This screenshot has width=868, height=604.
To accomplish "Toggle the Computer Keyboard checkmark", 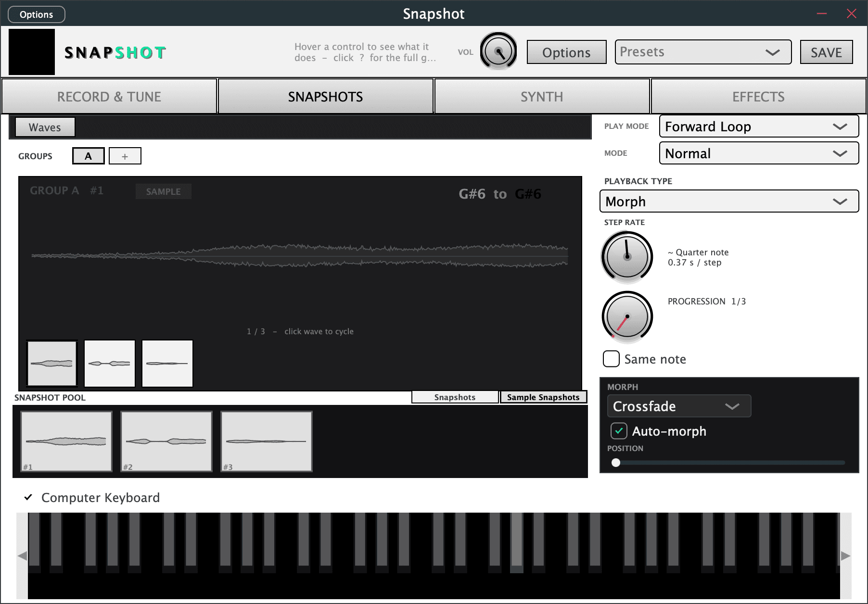I will click(28, 497).
